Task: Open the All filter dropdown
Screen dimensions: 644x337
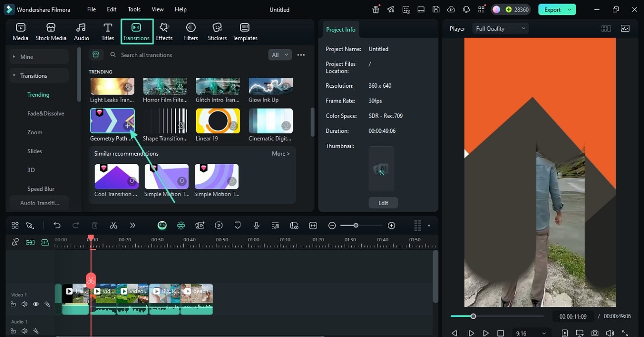Action: pyautogui.click(x=279, y=55)
